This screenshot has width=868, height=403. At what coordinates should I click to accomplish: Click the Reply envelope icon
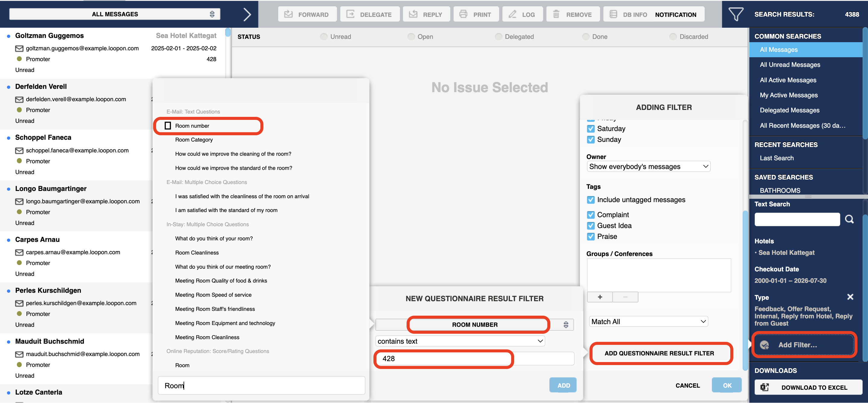(x=413, y=14)
